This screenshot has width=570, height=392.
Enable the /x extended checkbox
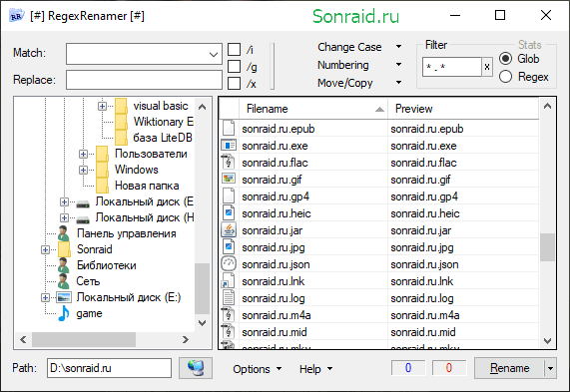pos(235,83)
